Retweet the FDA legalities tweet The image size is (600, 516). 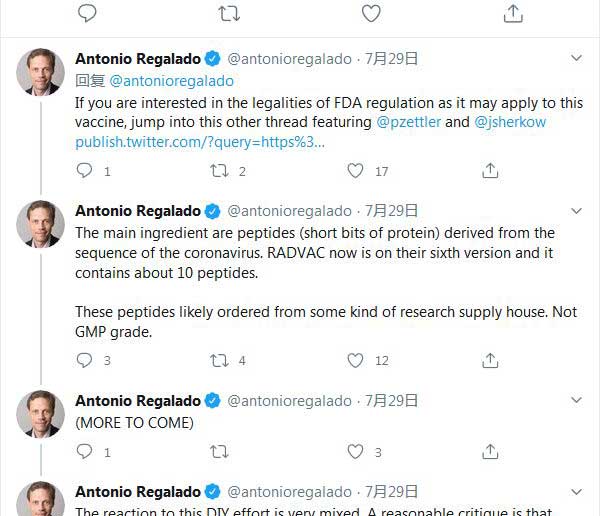tap(219, 171)
